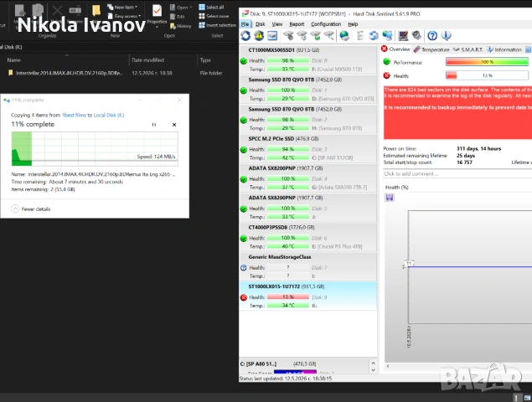Open the text report document icon
Viewport: 532px width, 402px height.
360,36
